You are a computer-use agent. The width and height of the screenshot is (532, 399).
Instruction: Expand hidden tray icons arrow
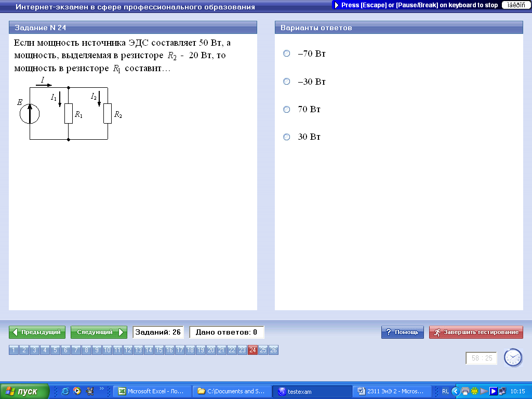(x=456, y=392)
